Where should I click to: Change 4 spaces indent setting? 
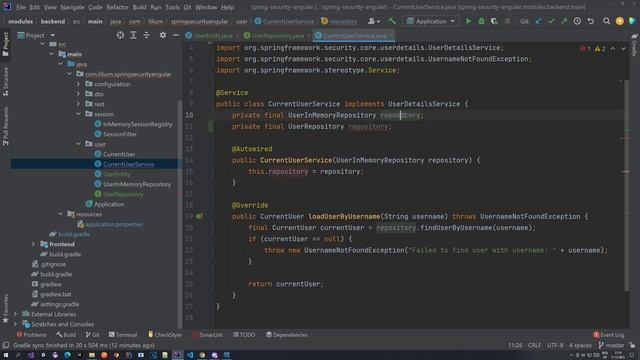pos(580,345)
